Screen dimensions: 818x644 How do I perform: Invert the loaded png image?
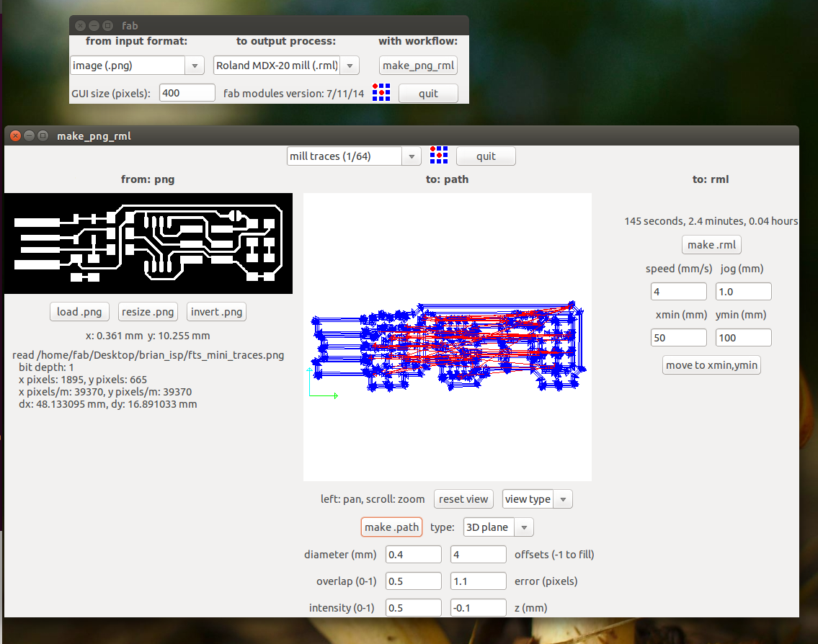[216, 312]
